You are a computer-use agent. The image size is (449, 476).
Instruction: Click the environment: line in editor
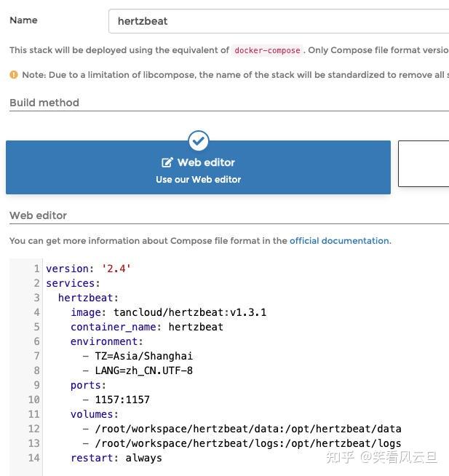106,341
